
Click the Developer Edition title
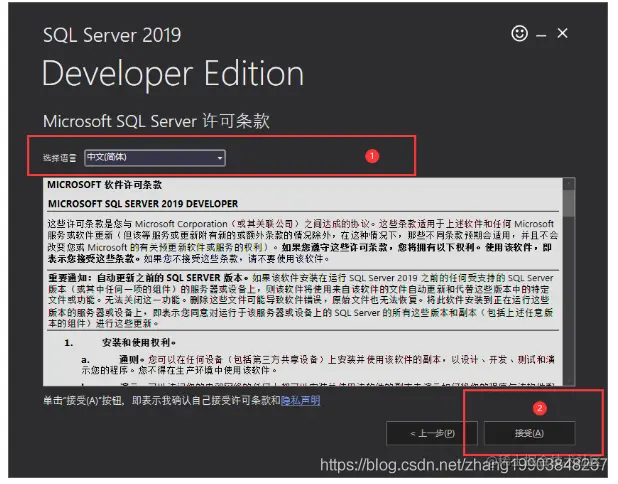coord(173,74)
